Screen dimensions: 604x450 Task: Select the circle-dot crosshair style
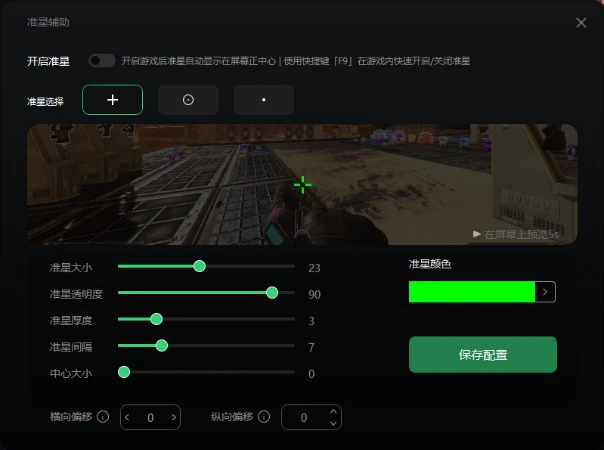coord(188,100)
